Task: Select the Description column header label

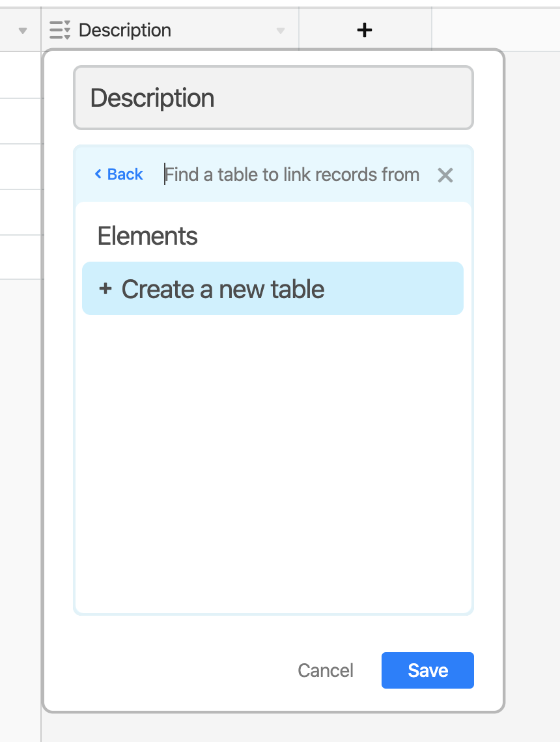Action: pos(124,30)
